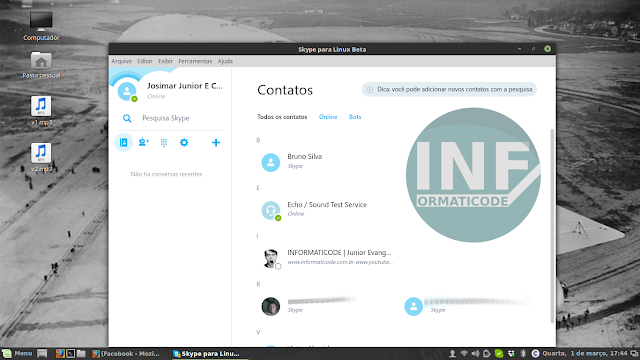Launch terminal from the panel launcher
Image resolution: width=640 pixels, height=360 pixels.
pyautogui.click(x=71, y=353)
